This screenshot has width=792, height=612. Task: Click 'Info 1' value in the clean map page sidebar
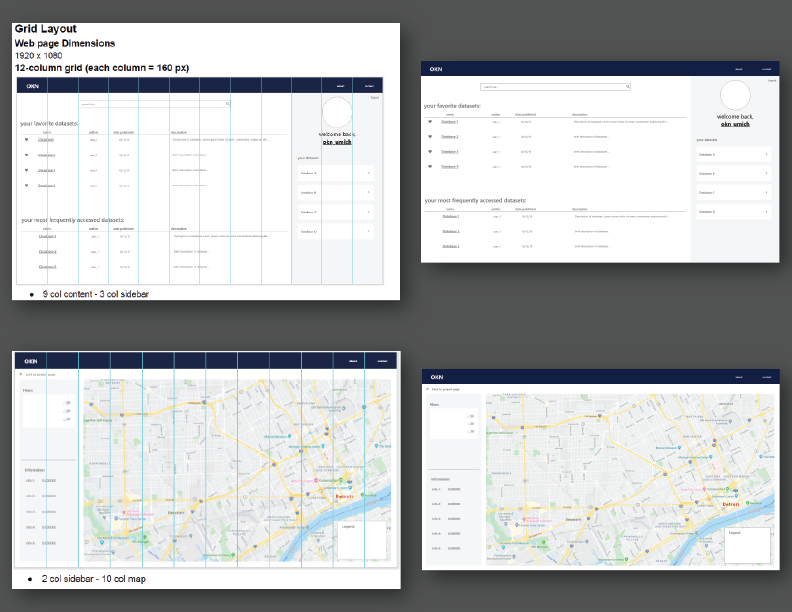[454, 489]
